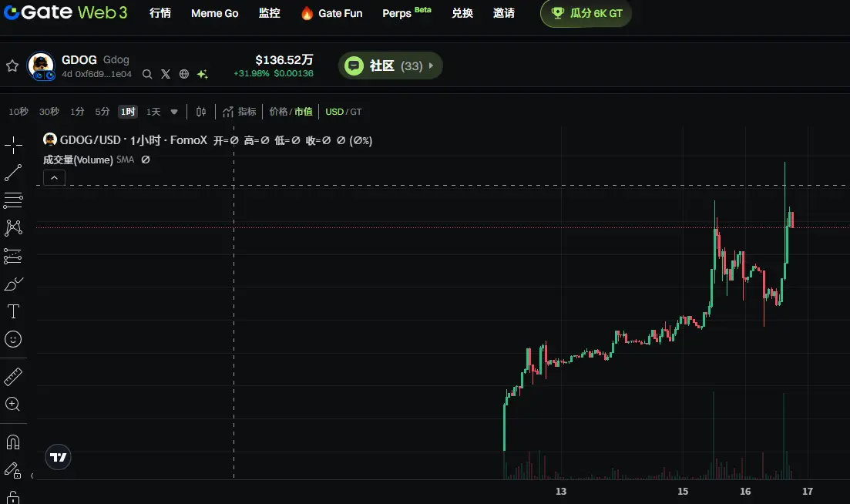Viewport: 850px width, 504px height.
Task: Open the 行情 menu
Action: (160, 13)
